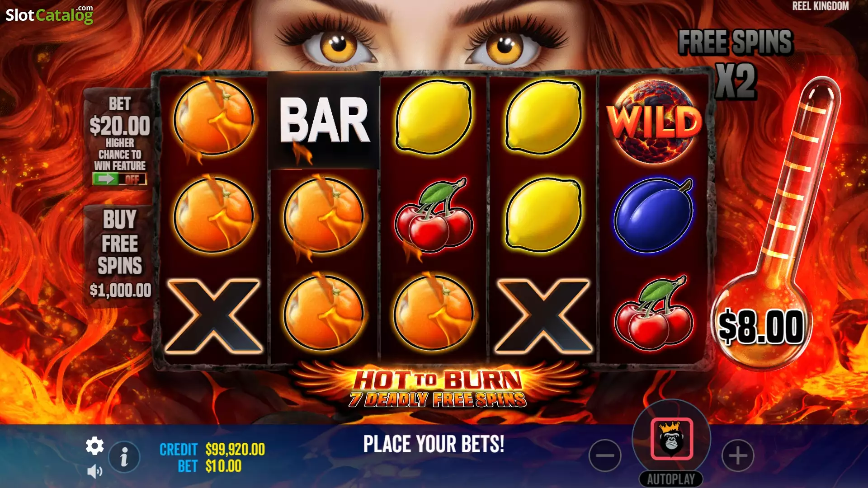Select the blue plum symbol
Screen dimensions: 868x488
pyautogui.click(x=654, y=215)
